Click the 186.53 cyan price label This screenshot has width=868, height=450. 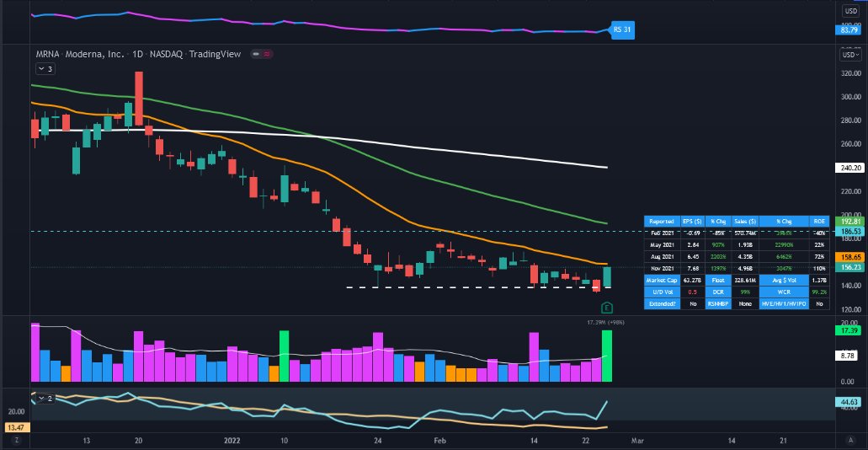coord(848,230)
